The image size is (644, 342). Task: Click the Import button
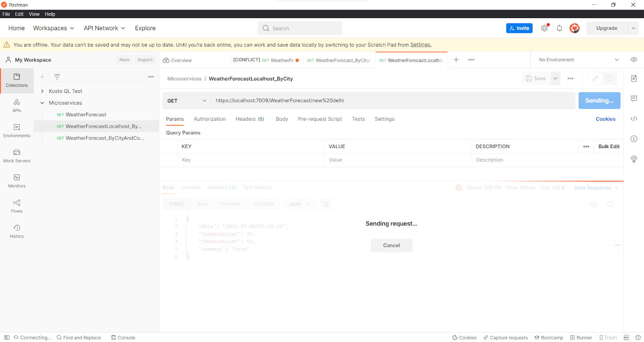click(145, 60)
